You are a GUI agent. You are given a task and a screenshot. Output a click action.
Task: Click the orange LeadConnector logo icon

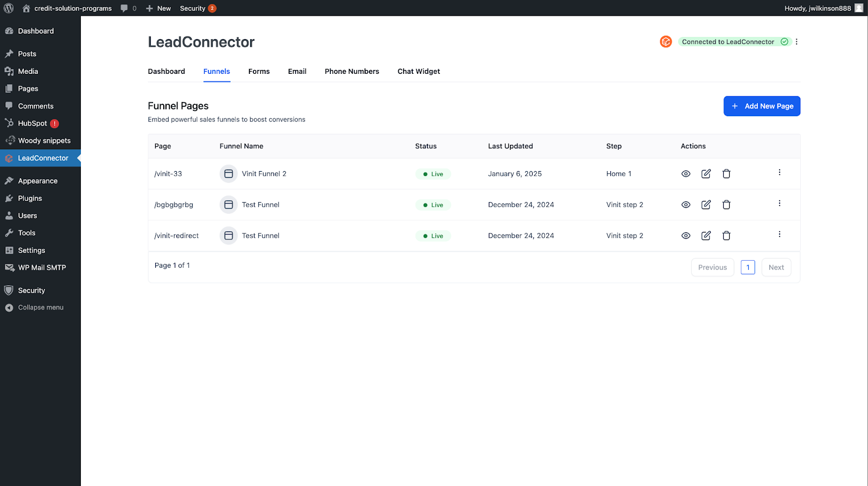tap(666, 42)
